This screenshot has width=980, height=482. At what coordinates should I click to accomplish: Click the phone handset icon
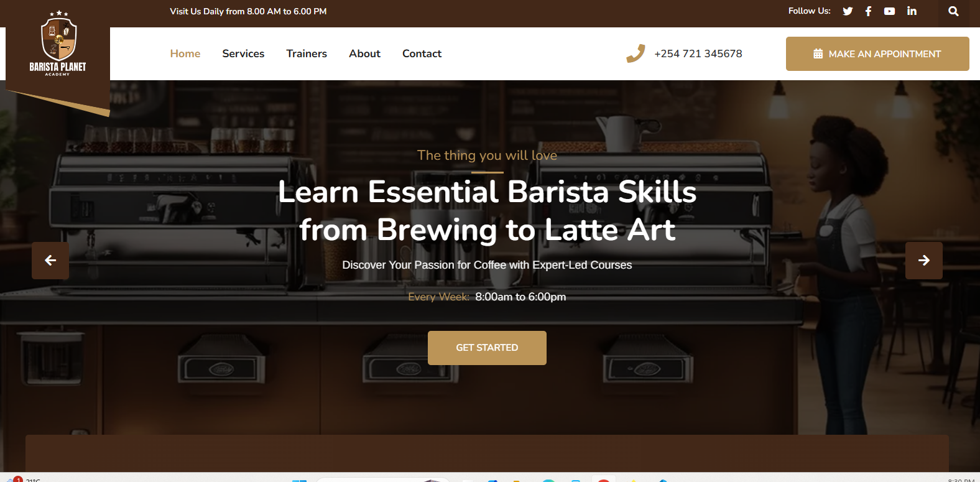click(x=636, y=53)
